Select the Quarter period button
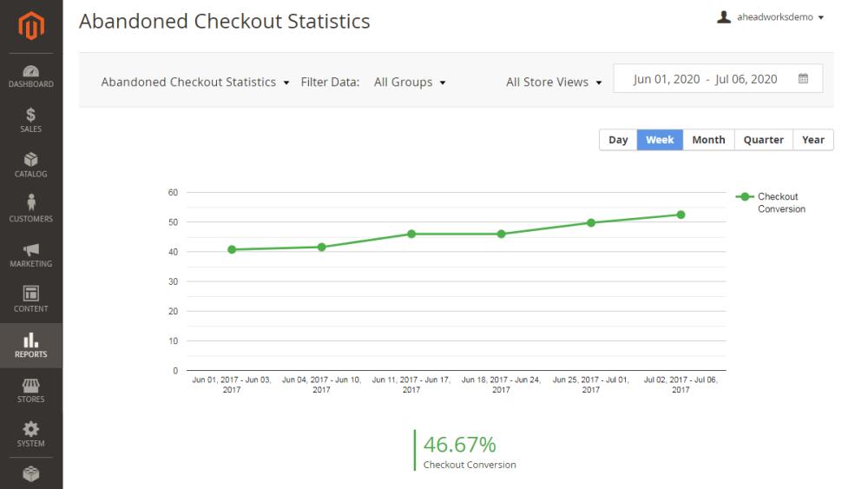Image resolution: width=868 pixels, height=489 pixels. click(763, 140)
